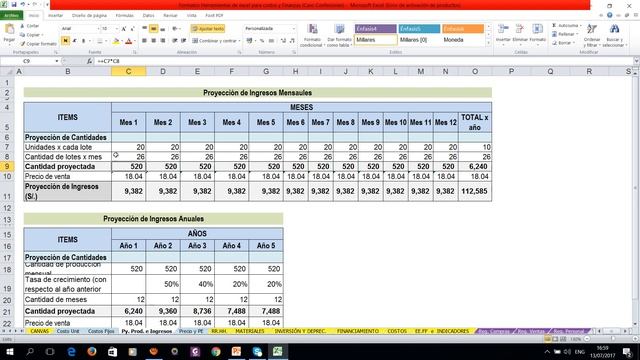Switch to the Datos ribbon tab
This screenshot has height=360, width=640.
point(149,16)
